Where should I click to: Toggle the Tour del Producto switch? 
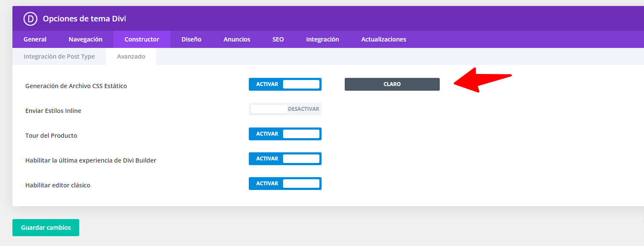click(285, 134)
